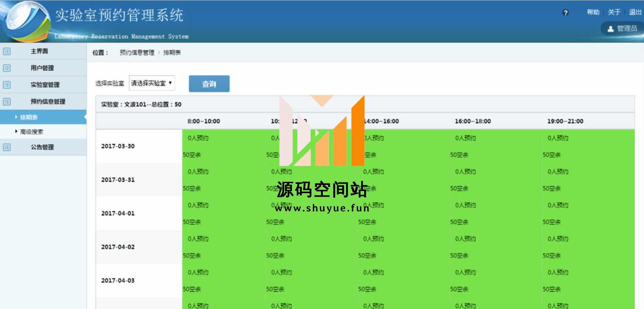Click the 关于 link
644x309 pixels.
tap(614, 12)
